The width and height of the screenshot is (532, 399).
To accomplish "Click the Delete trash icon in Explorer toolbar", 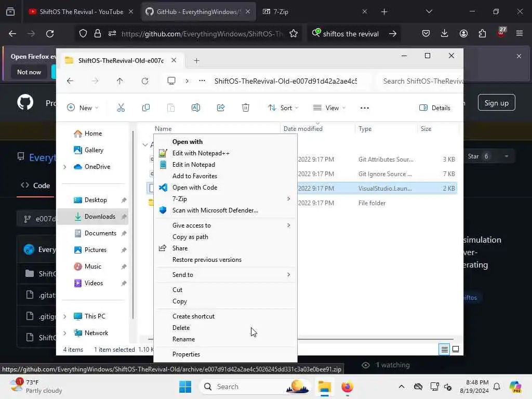I will (x=246, y=108).
